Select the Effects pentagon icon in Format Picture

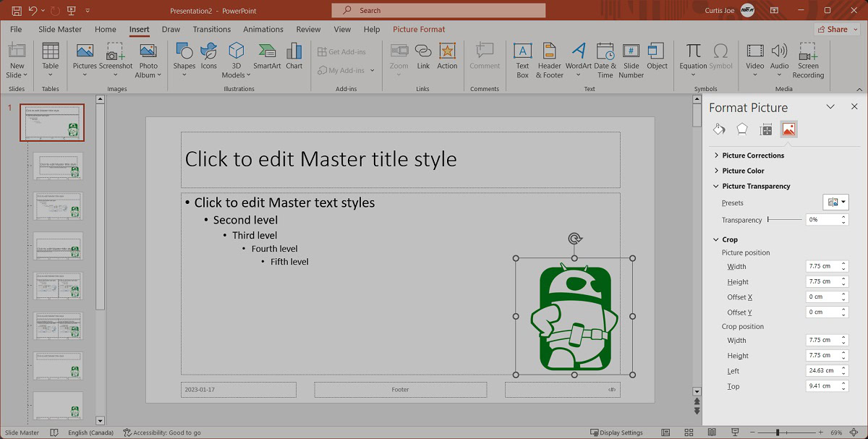pyautogui.click(x=742, y=129)
